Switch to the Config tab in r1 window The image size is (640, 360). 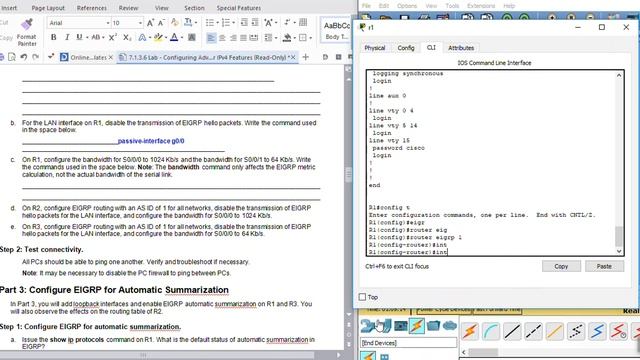pos(406,48)
